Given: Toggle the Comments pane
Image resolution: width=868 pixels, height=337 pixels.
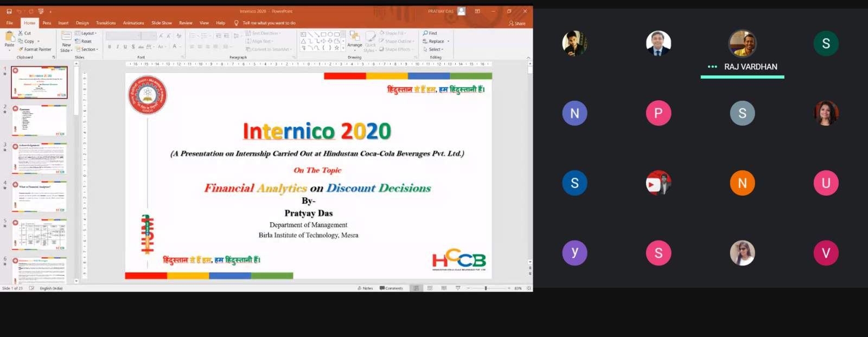Looking at the screenshot, I should tap(391, 288).
